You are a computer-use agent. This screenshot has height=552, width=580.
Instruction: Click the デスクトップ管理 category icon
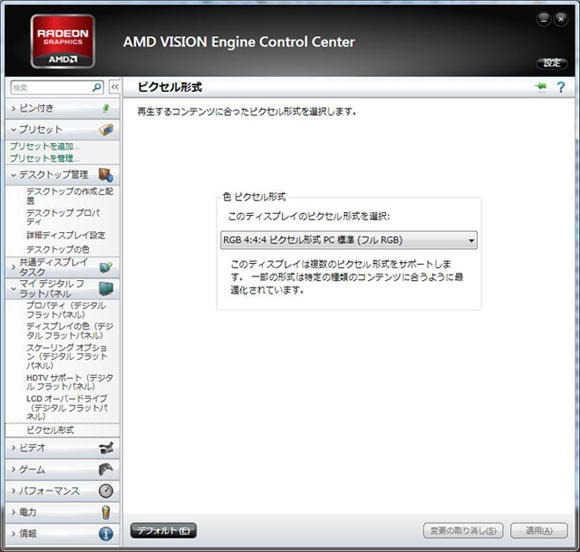pyautogui.click(x=106, y=175)
